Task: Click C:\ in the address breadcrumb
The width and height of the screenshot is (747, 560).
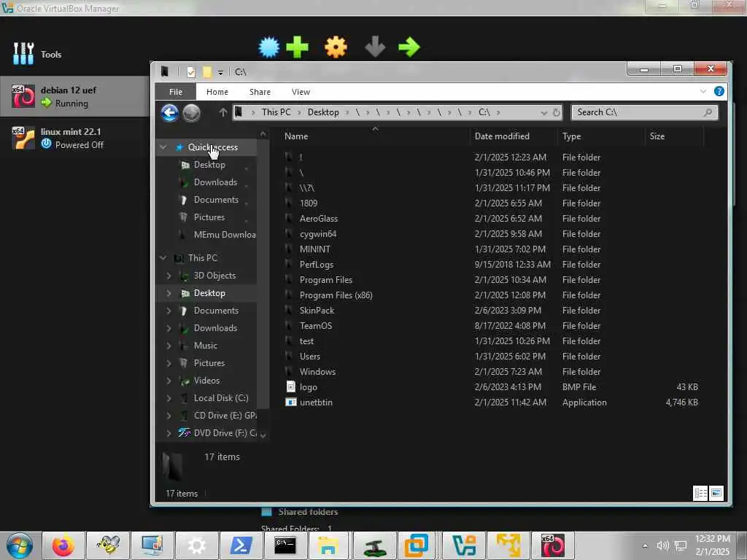Action: coord(484,112)
